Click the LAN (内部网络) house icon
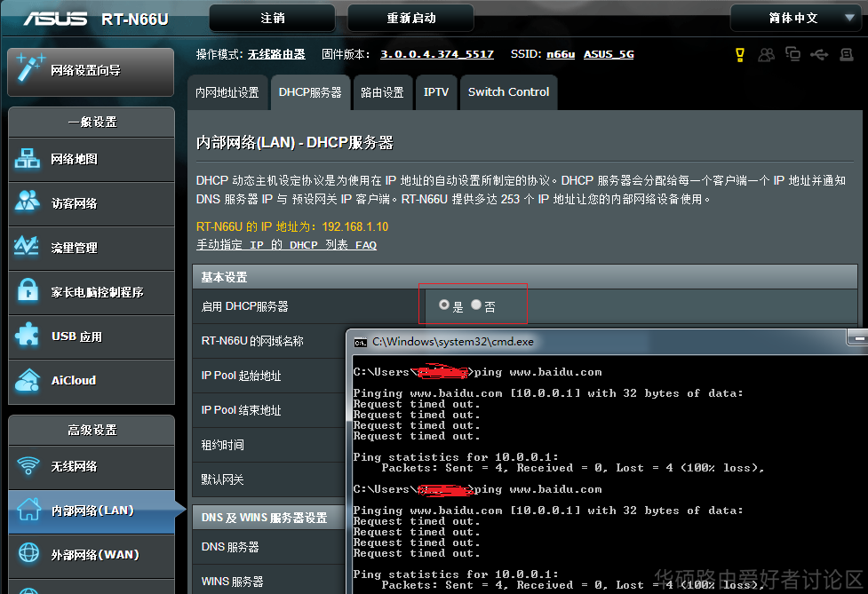The image size is (868, 594). (x=28, y=510)
